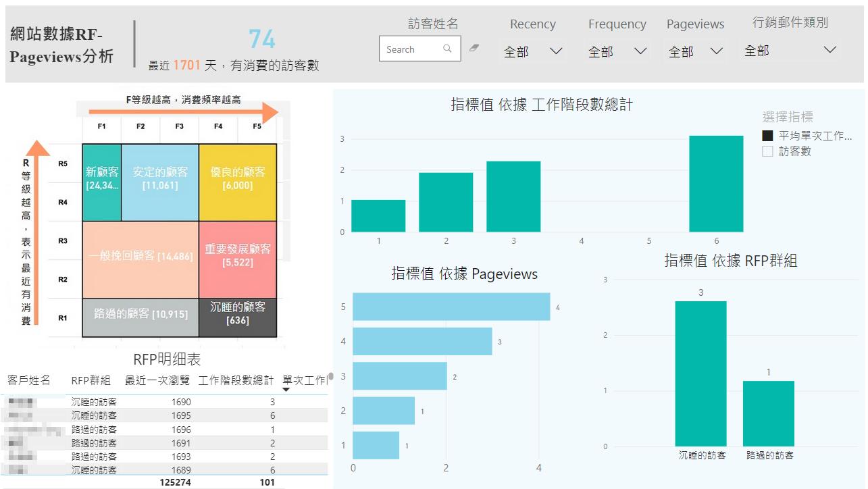The image size is (868, 489).
Task: Sort table by 工作階段數總計 column header
Action: (x=236, y=380)
